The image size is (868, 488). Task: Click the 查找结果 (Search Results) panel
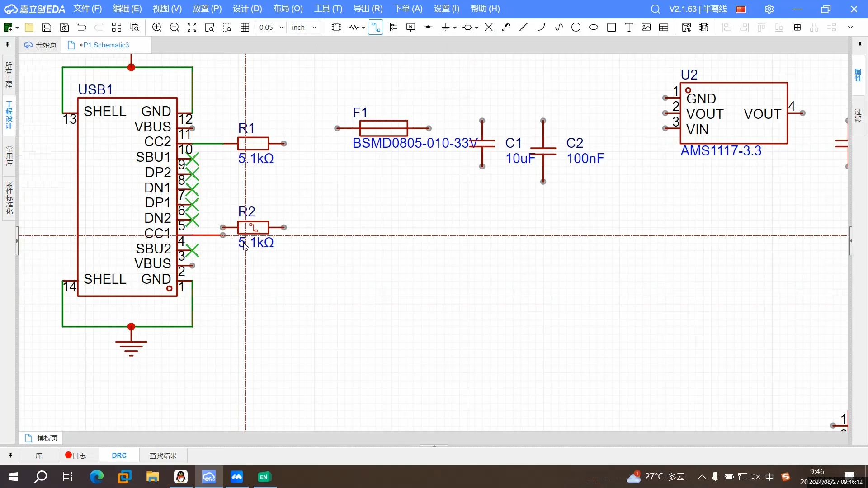(163, 455)
